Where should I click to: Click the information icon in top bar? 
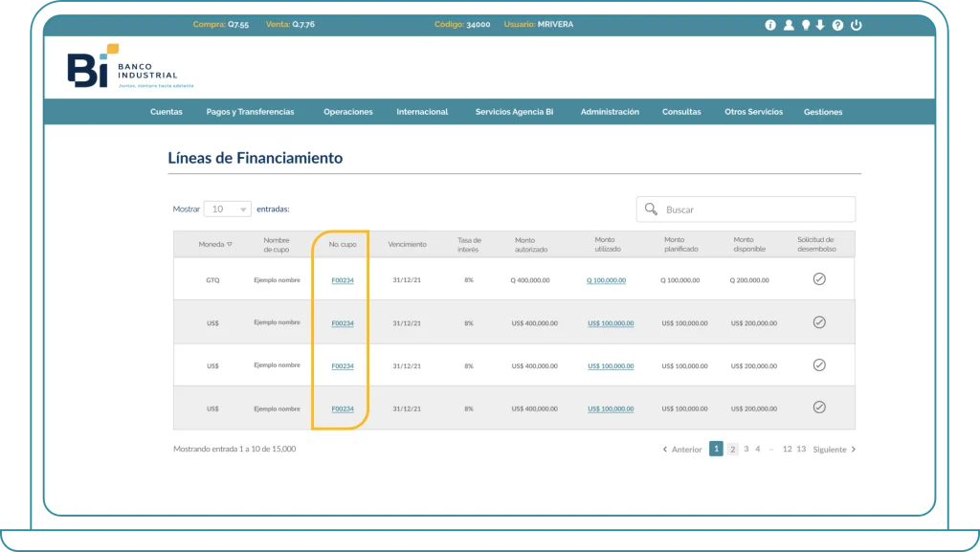pyautogui.click(x=770, y=25)
